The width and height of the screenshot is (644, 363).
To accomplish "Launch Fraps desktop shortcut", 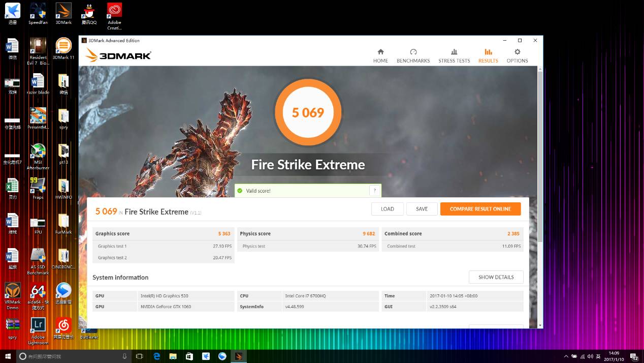I will tap(38, 186).
